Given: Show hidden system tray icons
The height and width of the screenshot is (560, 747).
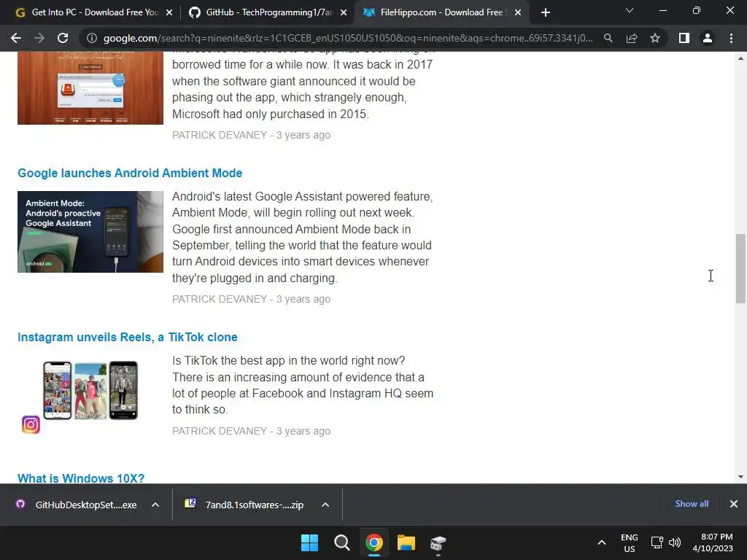Looking at the screenshot, I should [x=602, y=542].
